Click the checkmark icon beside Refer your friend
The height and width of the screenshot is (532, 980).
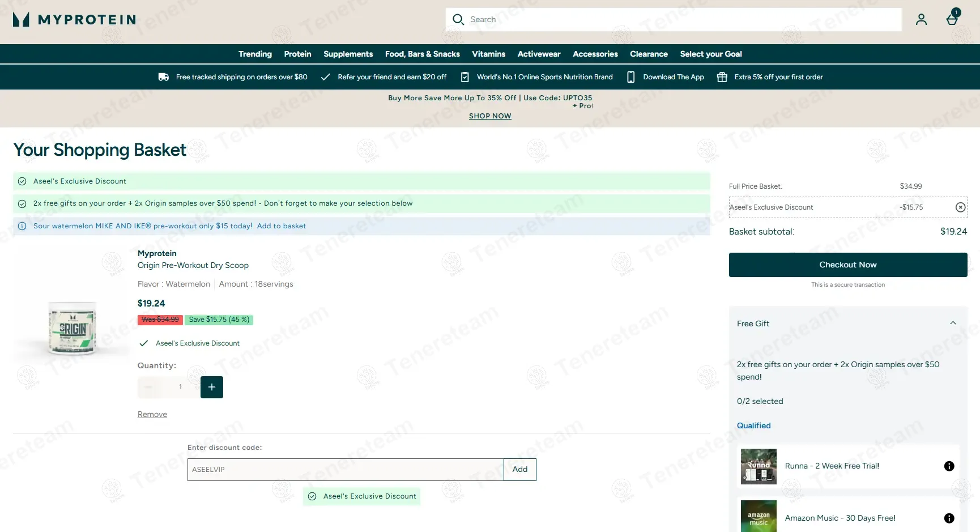325,77
